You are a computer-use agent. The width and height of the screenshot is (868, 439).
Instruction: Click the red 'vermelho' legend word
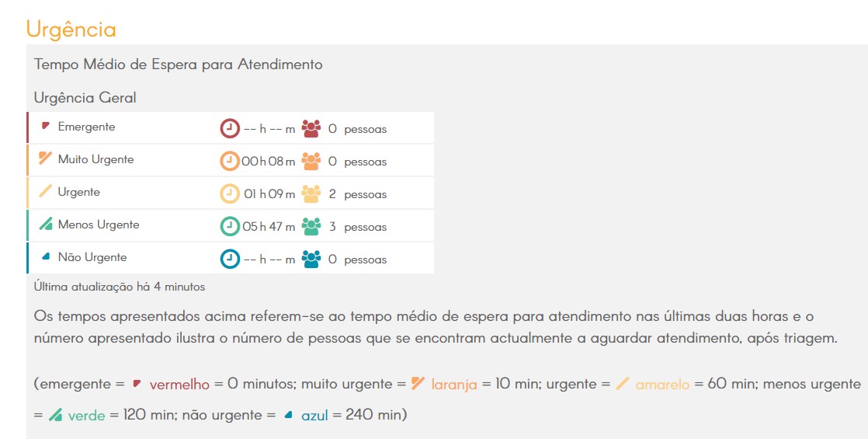179,385
